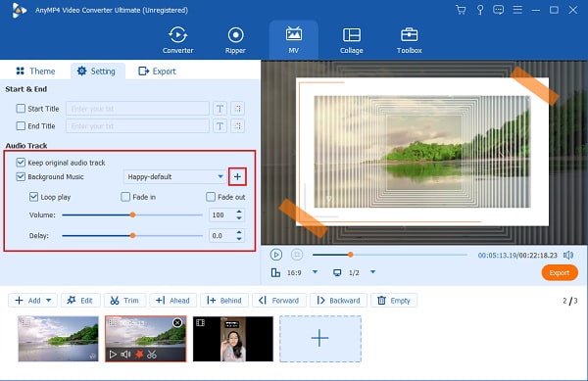Image resolution: width=588 pixels, height=381 pixels.
Task: Enable the Start Title checkbox
Action: coord(21,109)
